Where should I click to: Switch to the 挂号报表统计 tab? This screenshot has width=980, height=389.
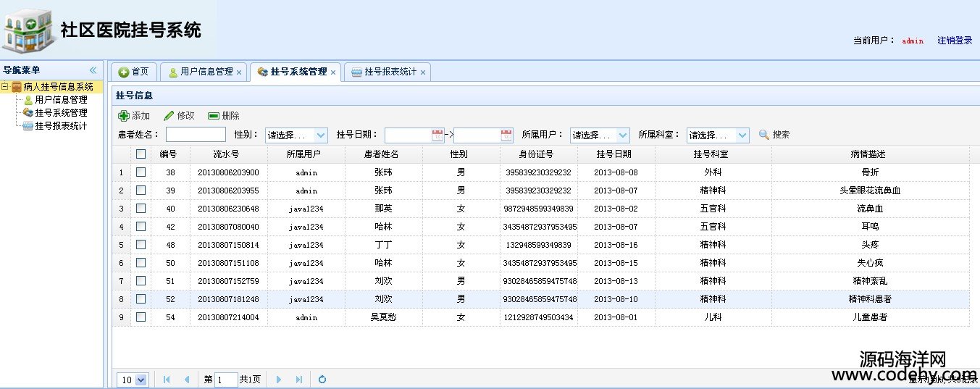[x=390, y=72]
